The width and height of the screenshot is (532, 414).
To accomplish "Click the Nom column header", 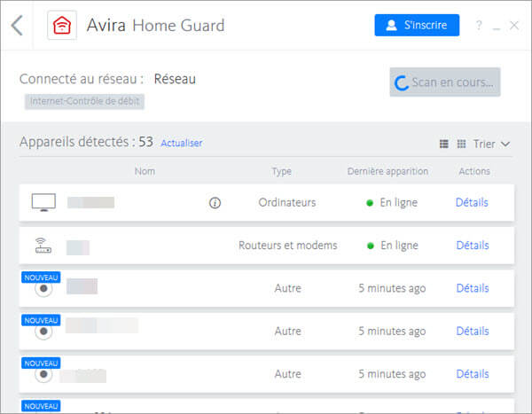I will coord(145,171).
